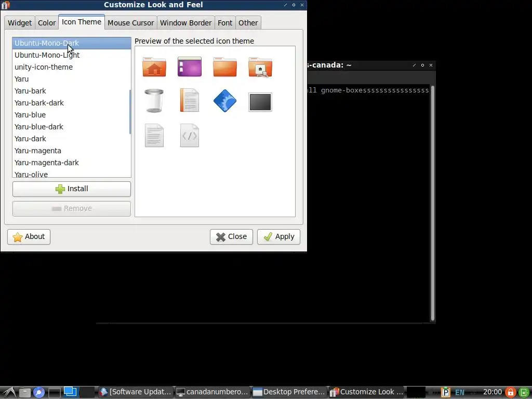Select the Yaru icon theme
The width and height of the screenshot is (532, 399).
point(72,79)
